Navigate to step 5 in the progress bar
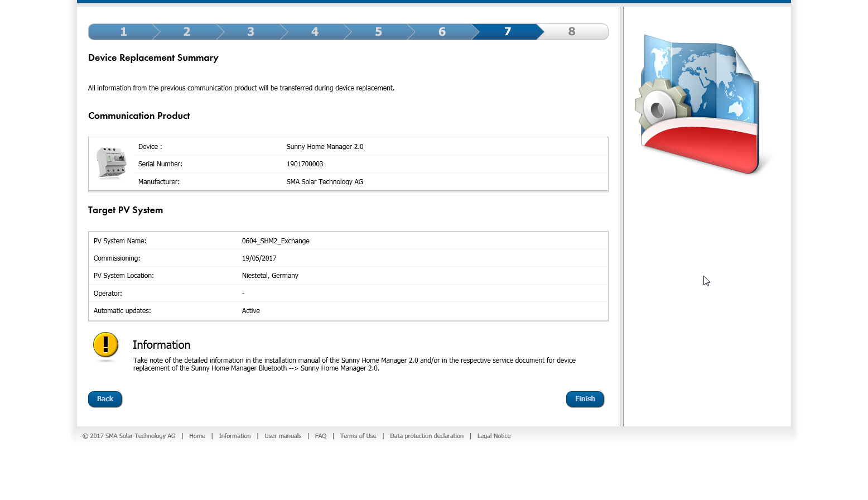The image size is (868, 500). [378, 32]
